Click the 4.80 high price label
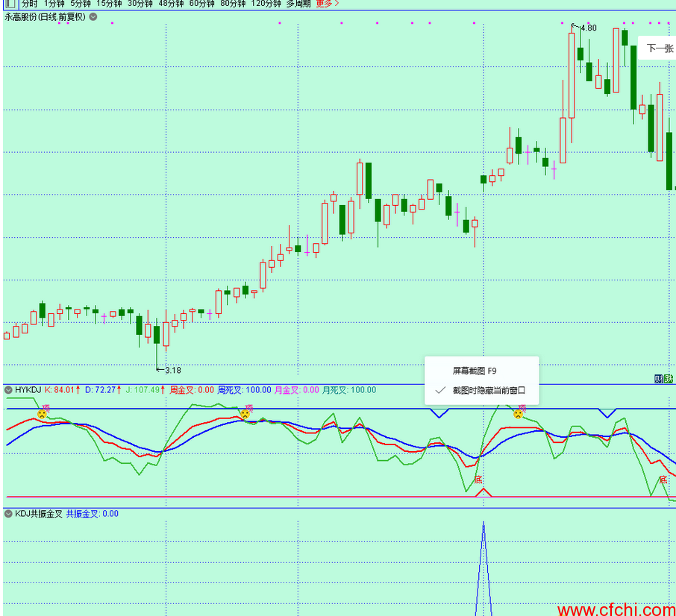 (589, 28)
